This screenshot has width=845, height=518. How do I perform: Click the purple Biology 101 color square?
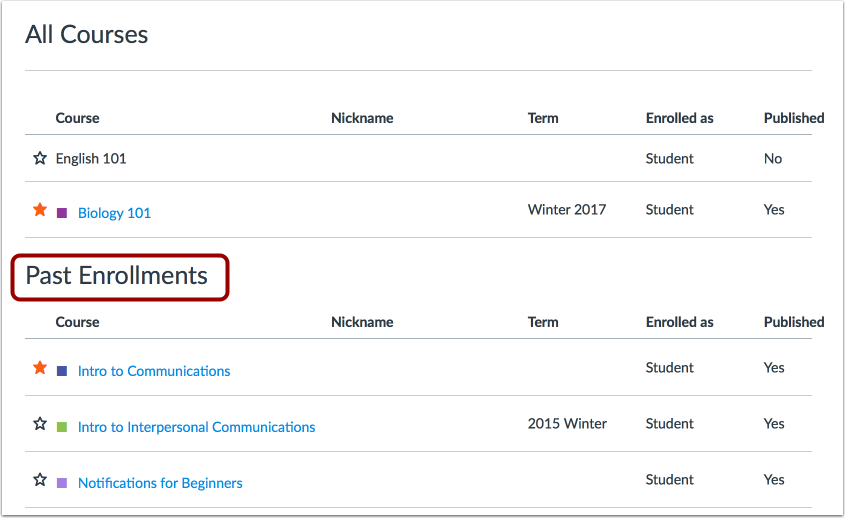pos(62,213)
